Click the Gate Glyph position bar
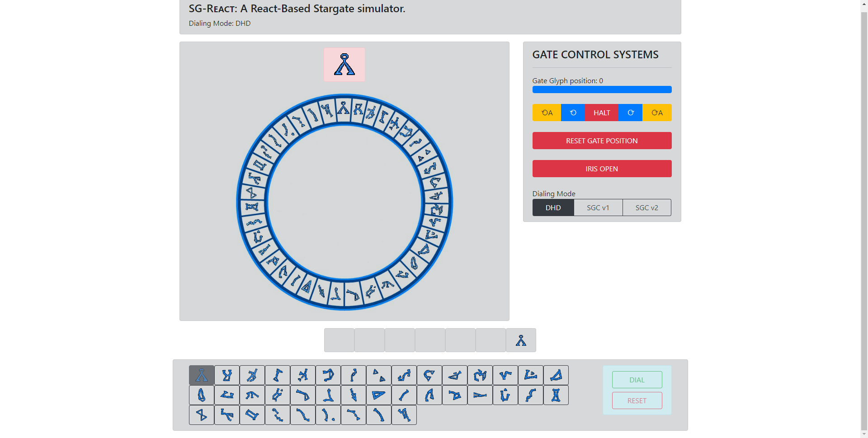This screenshot has width=868, height=438. (602, 89)
